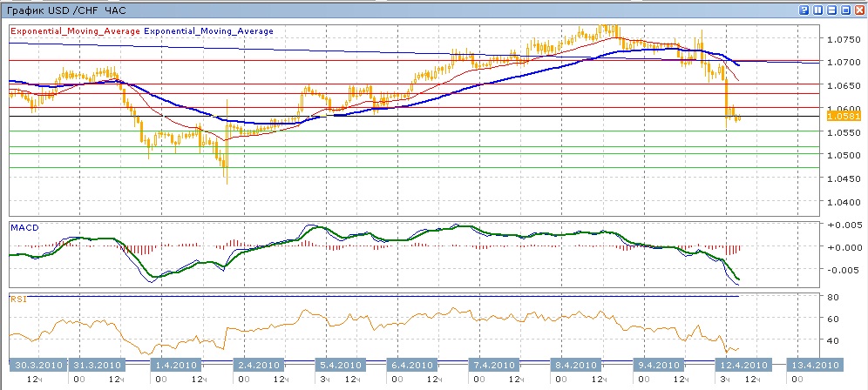868x390 pixels.
Task: Select the red Exponential_Moving_Average legend label
Action: coord(75,30)
